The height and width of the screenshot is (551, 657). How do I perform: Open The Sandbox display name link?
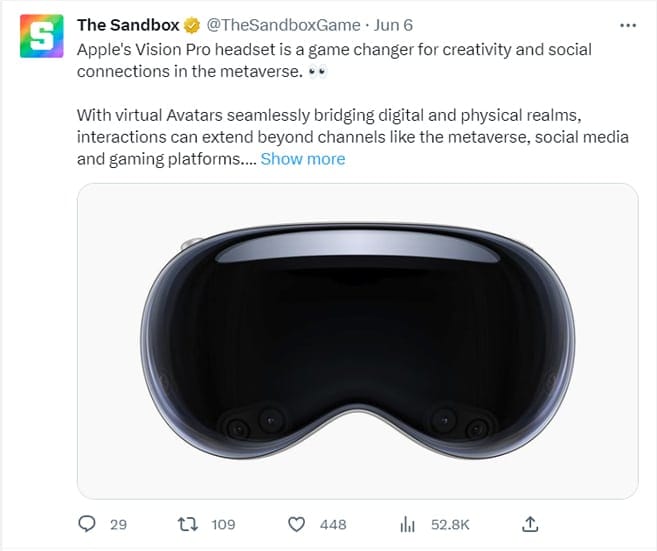[126, 25]
